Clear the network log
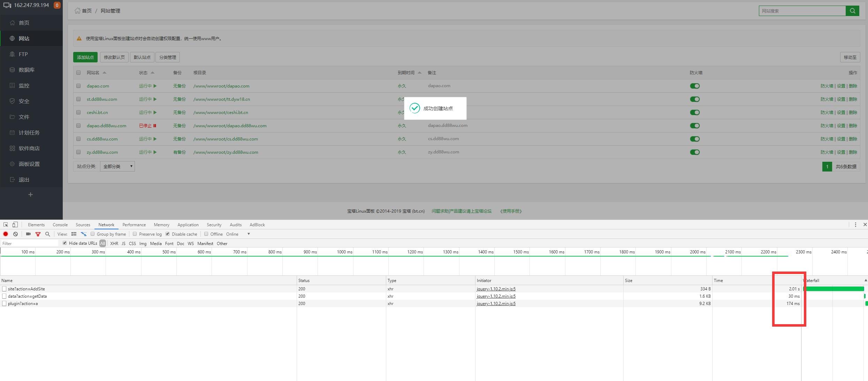The image size is (868, 381). [15, 234]
